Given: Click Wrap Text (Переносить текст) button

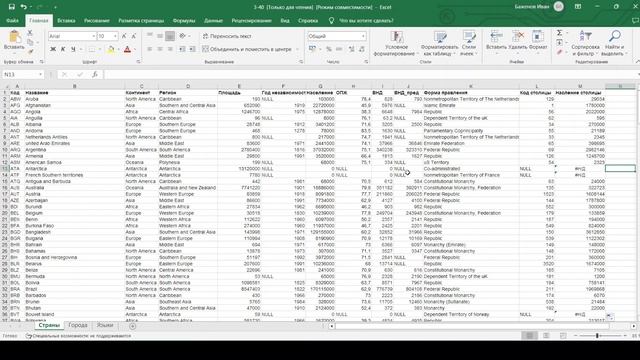Looking at the screenshot, I should 227,36.
